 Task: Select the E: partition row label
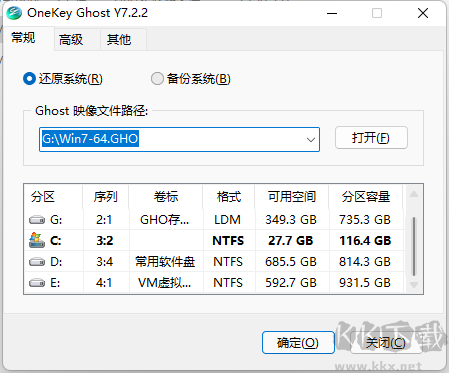point(55,283)
